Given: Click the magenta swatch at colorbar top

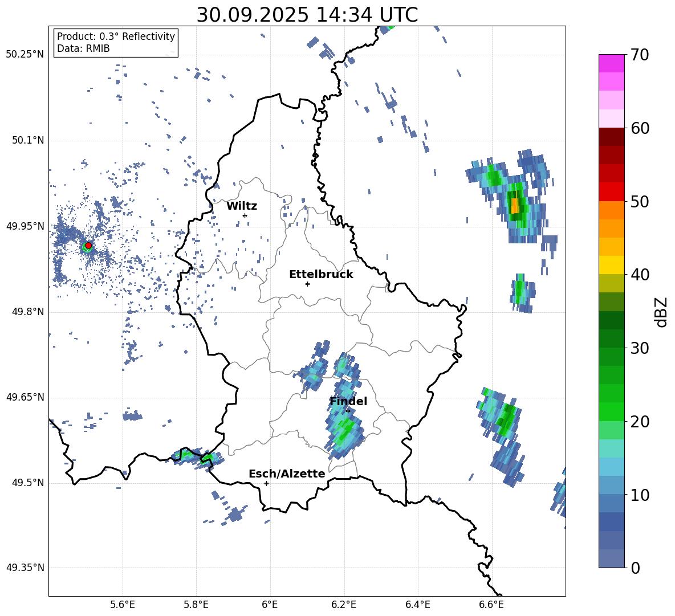Looking at the screenshot, I should pyautogui.click(x=612, y=63).
